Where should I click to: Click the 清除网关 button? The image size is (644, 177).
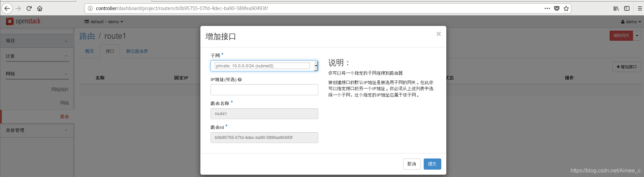click(x=621, y=36)
